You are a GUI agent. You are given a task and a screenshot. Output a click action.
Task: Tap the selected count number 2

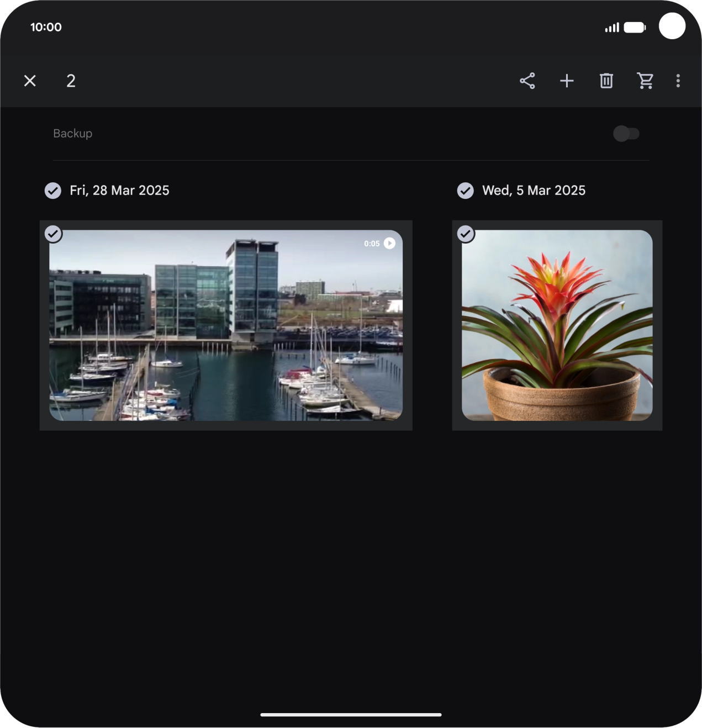[x=71, y=81]
